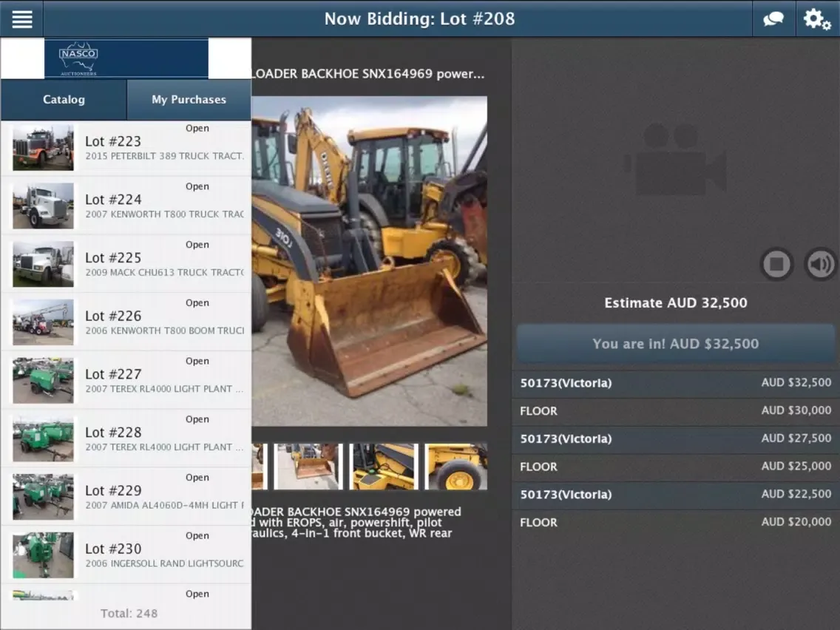Select the FLOOR AUD $25,000 bid row

[676, 467]
